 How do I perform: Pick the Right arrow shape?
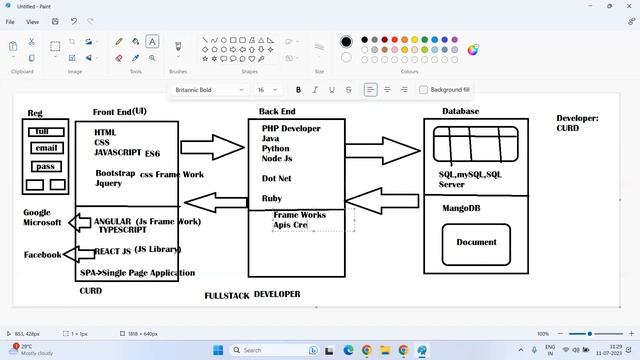pyautogui.click(x=233, y=49)
